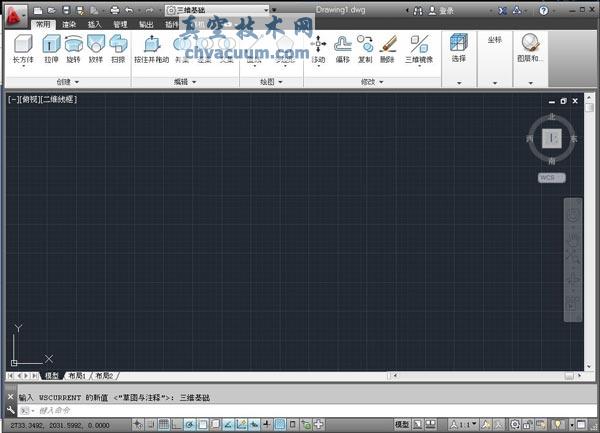Screen dimensions: 600x433
Task: Switch to the 渲染 ribbon tab
Action: (69, 23)
